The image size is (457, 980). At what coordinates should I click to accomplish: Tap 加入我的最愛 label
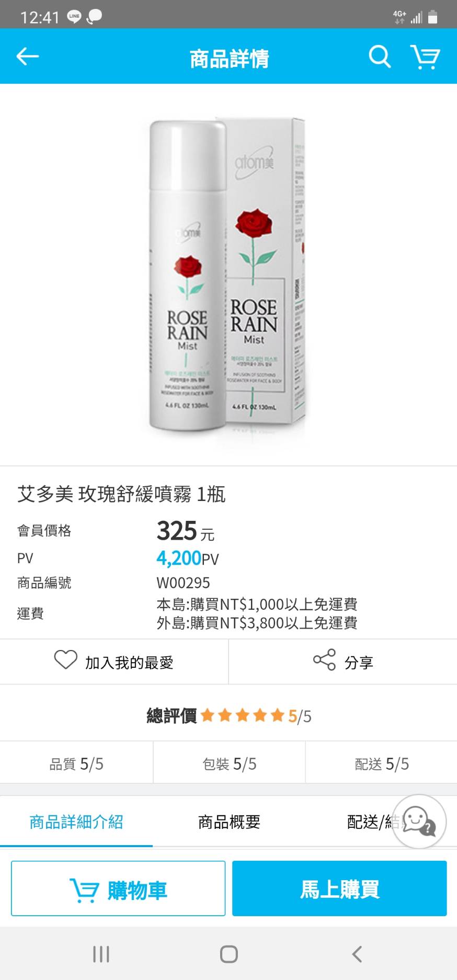coord(129,663)
